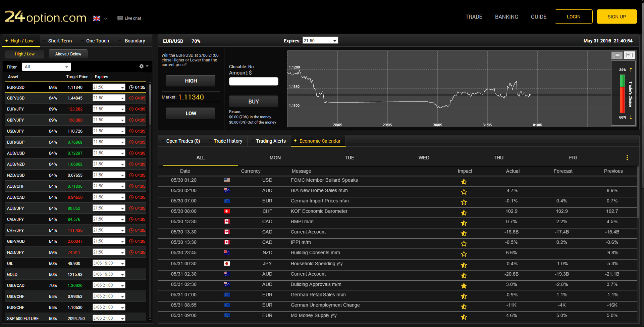This screenshot has height=327, width=644.
Task: Show FRI events in calendar
Action: (573, 158)
